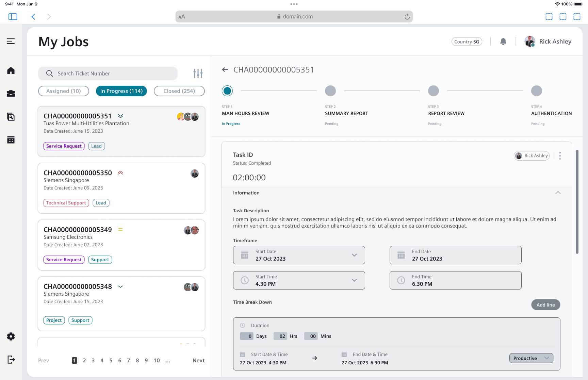Image resolution: width=588 pixels, height=380 pixels.
Task: Go to Step 1 Man Hours Review
Action: point(227,91)
